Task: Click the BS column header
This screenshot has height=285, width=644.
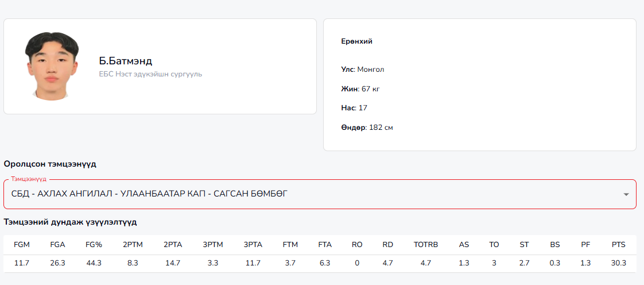Action: [554, 245]
